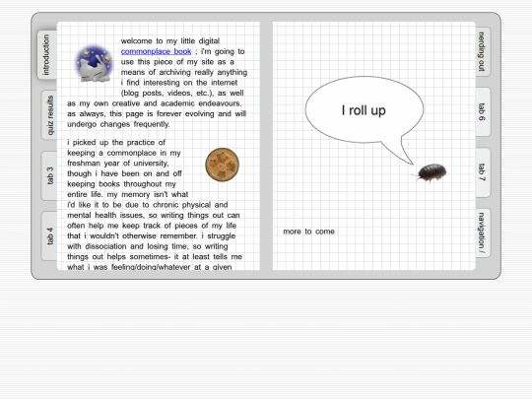The width and height of the screenshot is (532, 399).
Task: Click the 'welcome to my little digital' line
Action: point(170,41)
